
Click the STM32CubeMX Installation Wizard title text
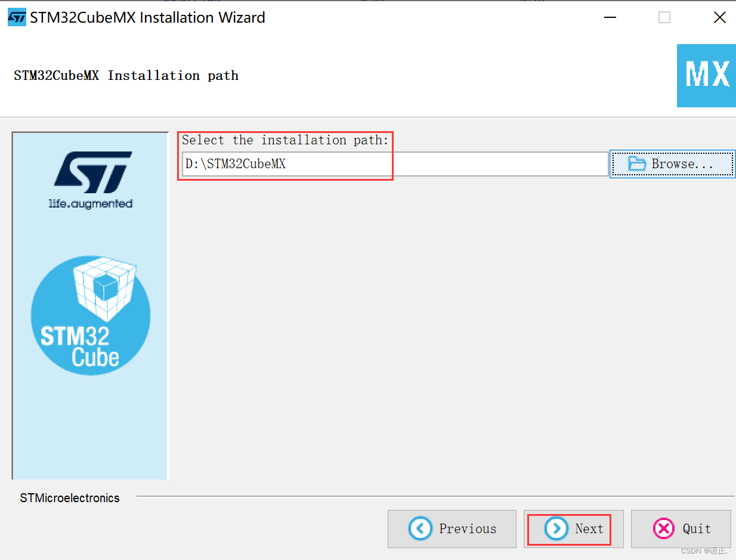148,17
